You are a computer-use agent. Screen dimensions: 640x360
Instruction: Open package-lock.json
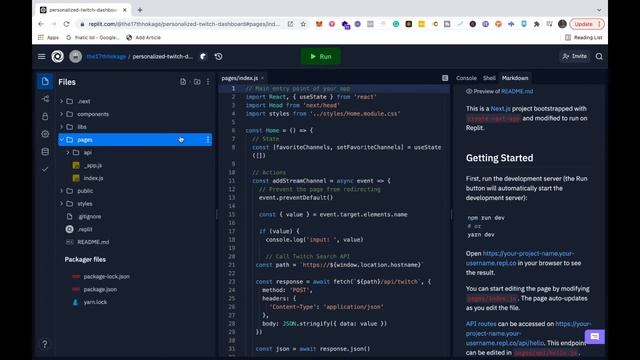click(x=107, y=276)
